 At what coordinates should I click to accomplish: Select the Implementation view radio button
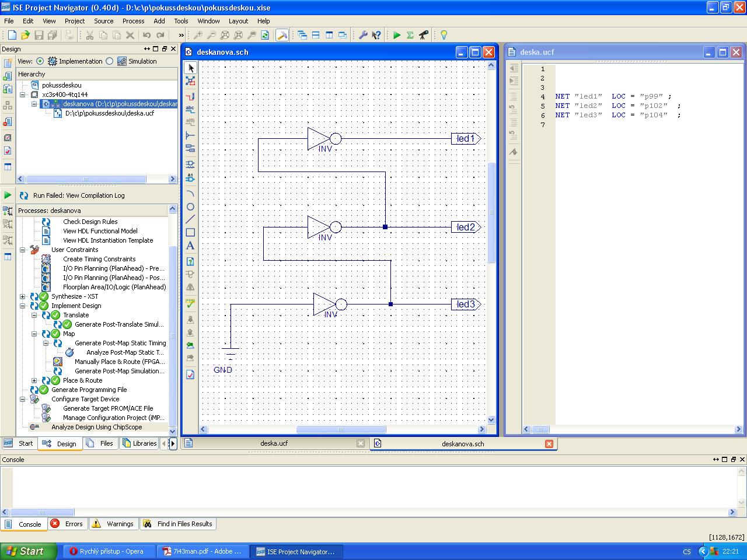40,61
